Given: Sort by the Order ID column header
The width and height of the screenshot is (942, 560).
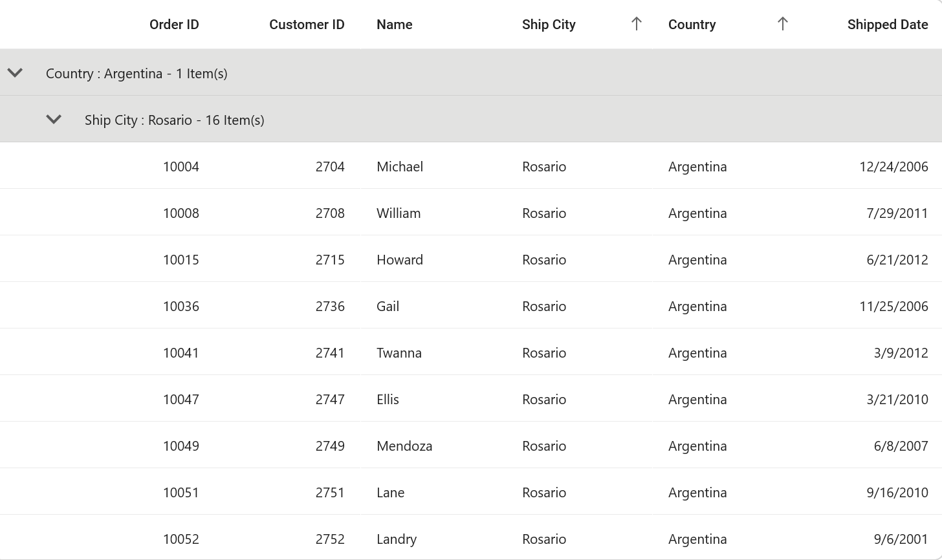Looking at the screenshot, I should (174, 25).
